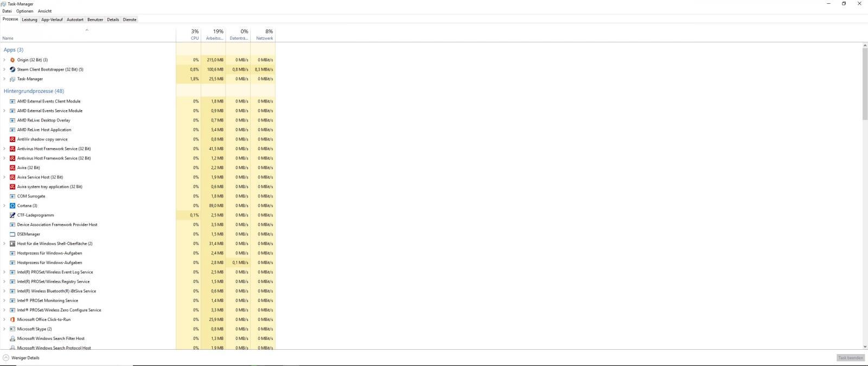Click the Microsoft Skype icon
The height and width of the screenshot is (366, 868).
(12, 329)
